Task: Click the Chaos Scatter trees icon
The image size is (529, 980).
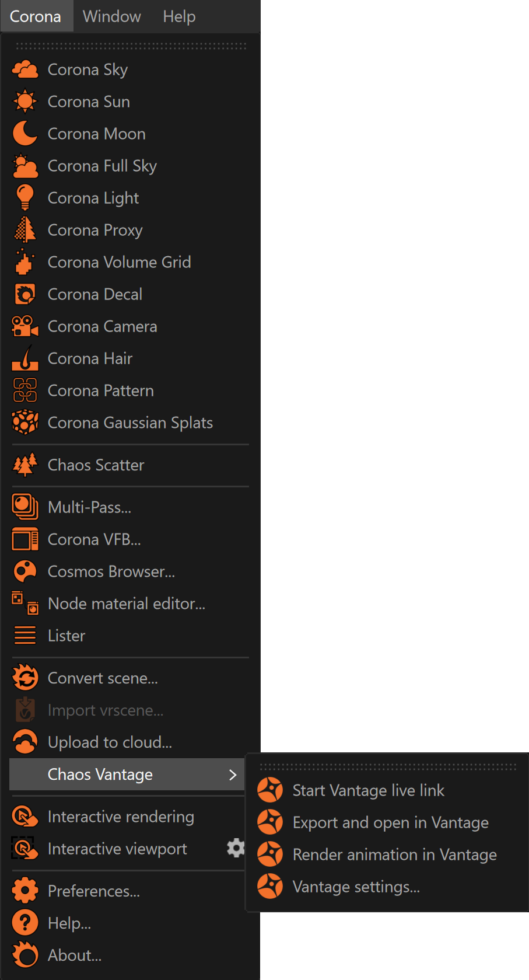Action: tap(25, 465)
